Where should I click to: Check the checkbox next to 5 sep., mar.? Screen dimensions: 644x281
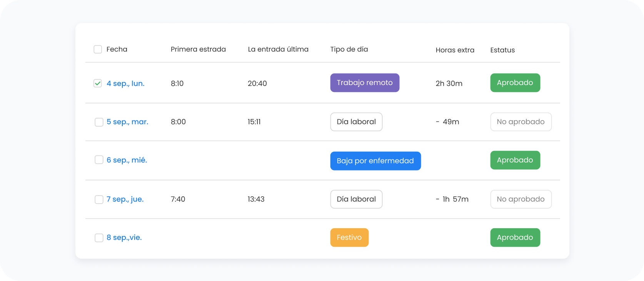point(99,122)
